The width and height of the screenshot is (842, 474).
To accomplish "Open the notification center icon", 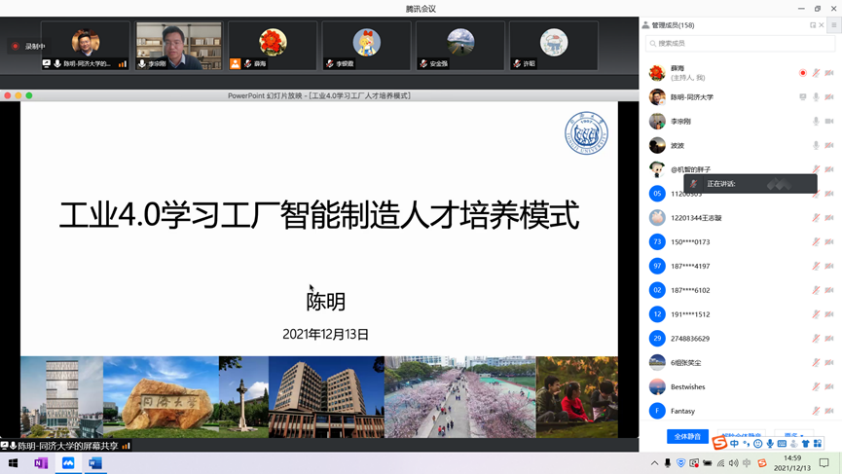I will point(824,464).
